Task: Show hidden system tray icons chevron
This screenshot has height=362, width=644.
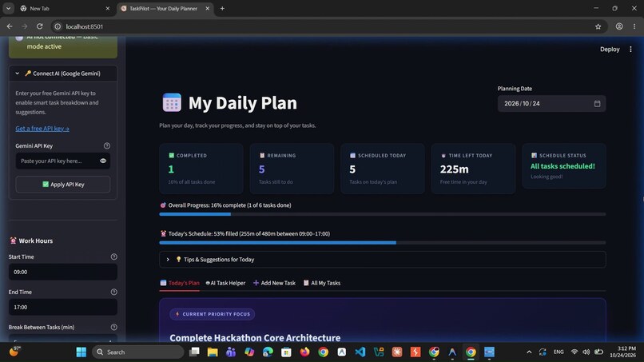Action: [x=529, y=352]
